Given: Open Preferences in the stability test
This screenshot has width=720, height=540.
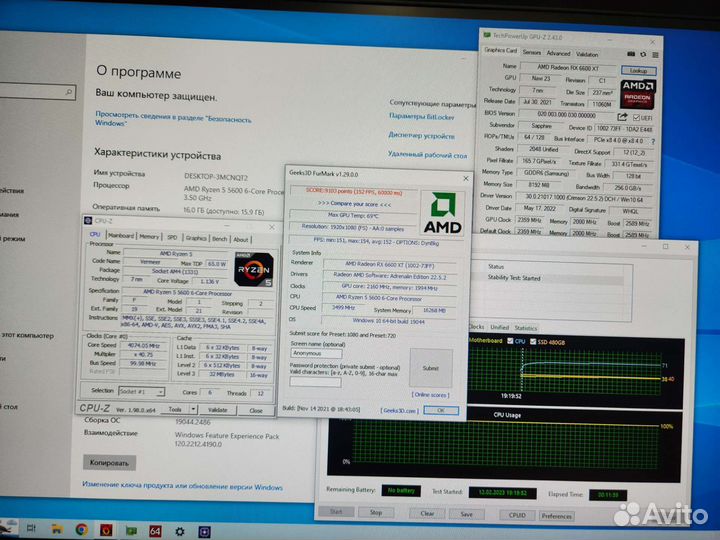Looking at the screenshot, I should [557, 516].
